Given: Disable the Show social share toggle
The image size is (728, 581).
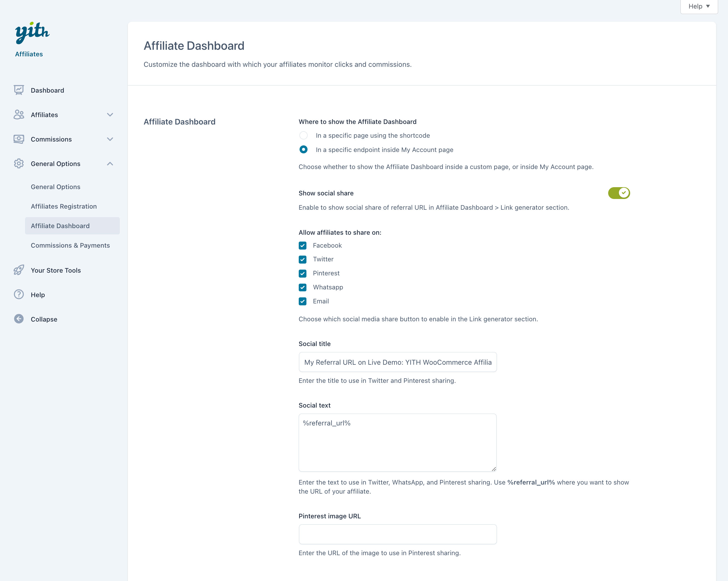Looking at the screenshot, I should pyautogui.click(x=619, y=193).
